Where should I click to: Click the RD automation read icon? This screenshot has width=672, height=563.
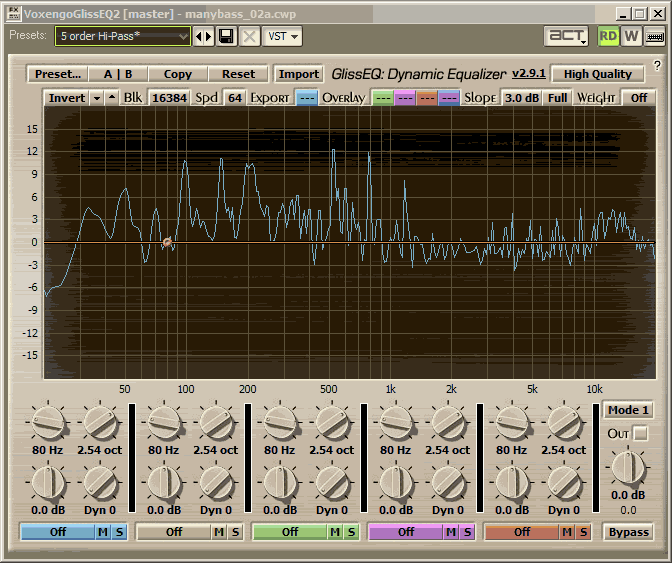[608, 37]
